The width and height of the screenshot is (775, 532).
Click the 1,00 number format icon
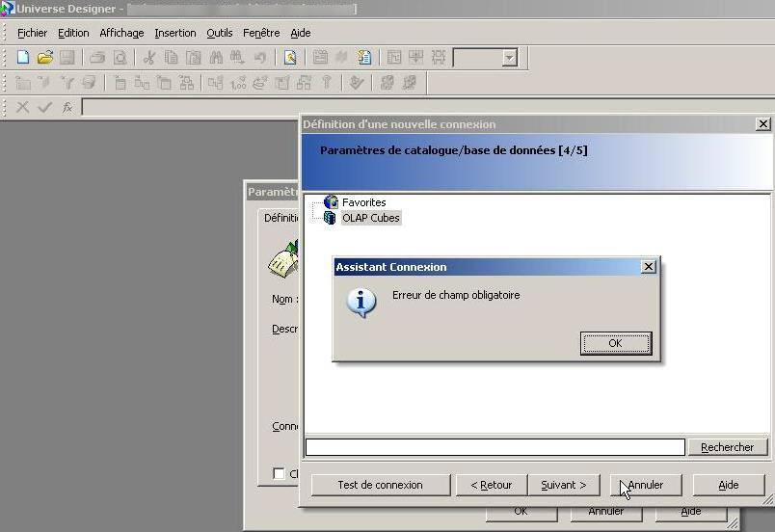(238, 83)
